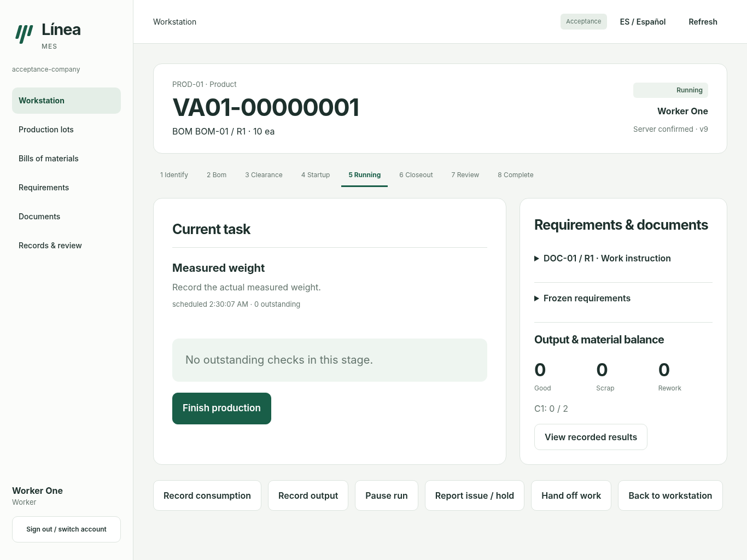747x560 pixels.
Task: Click 'Server confirmed · v9' text
Action: click(670, 129)
